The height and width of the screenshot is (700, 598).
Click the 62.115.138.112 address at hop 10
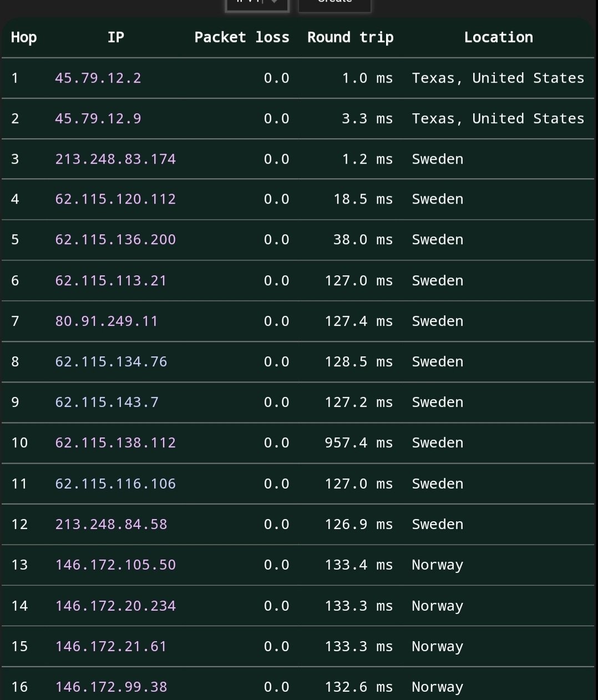[x=115, y=443]
